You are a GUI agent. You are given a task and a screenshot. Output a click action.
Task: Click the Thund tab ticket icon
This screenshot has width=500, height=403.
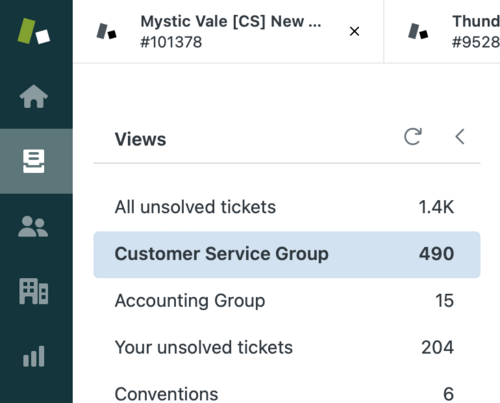point(418,31)
